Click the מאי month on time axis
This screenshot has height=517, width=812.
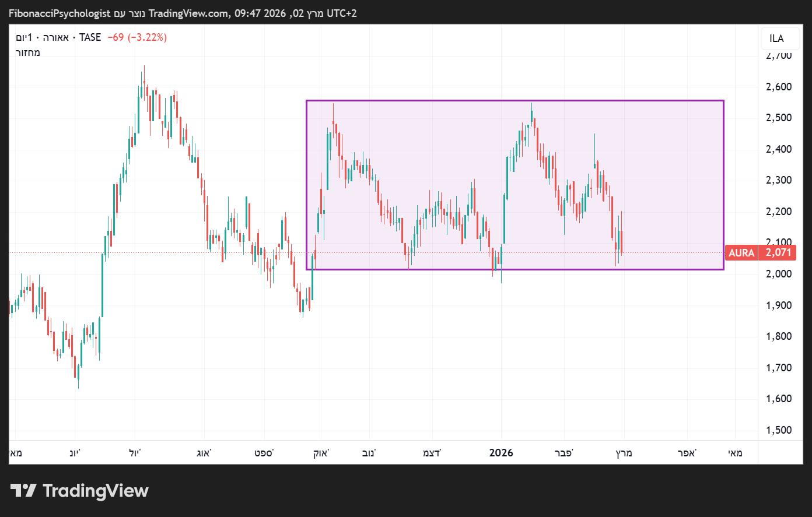click(735, 453)
